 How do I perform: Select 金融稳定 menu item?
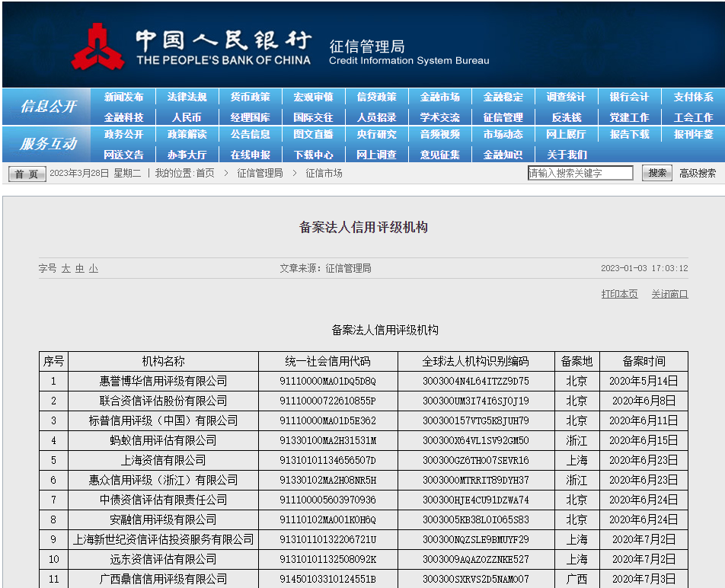click(x=503, y=97)
